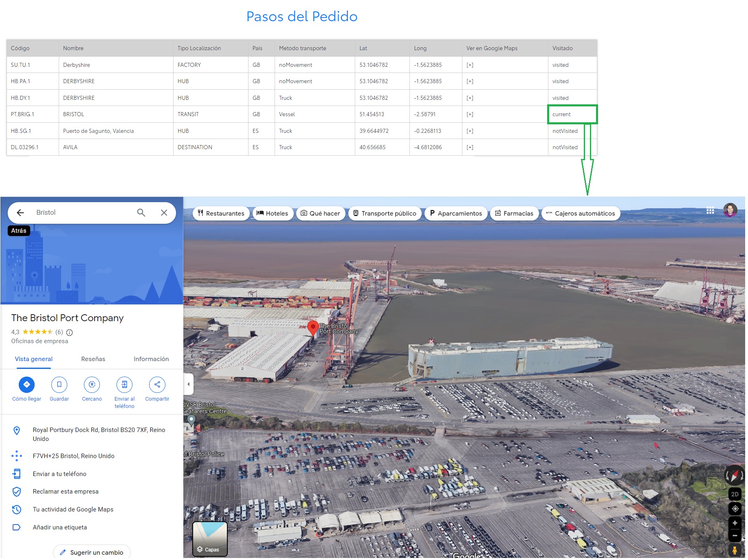Open the Google apps grid icon
Viewport: 748px width, 560px height.
point(710,211)
